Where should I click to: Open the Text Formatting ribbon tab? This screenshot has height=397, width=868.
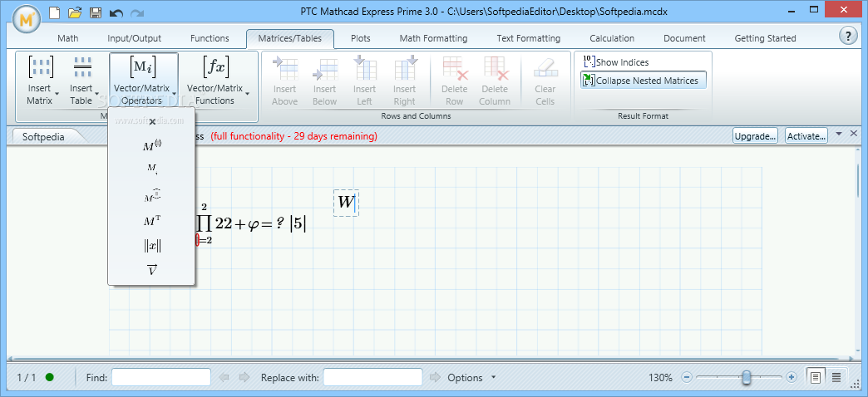click(529, 38)
